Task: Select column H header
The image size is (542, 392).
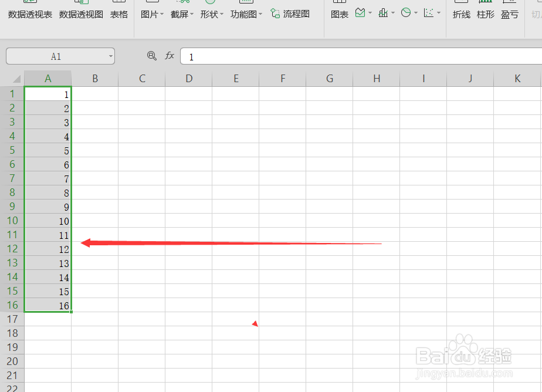Action: 377,79
